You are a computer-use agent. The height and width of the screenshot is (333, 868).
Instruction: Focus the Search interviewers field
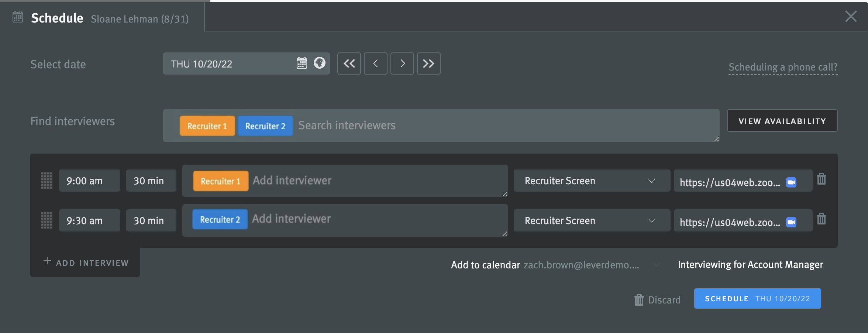click(480, 126)
